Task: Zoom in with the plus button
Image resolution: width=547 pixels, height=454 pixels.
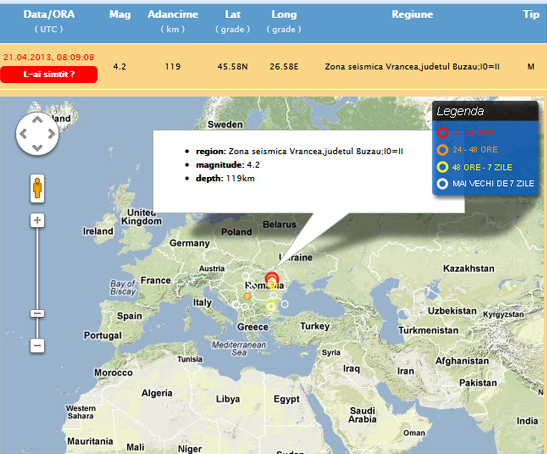Action: [37, 220]
